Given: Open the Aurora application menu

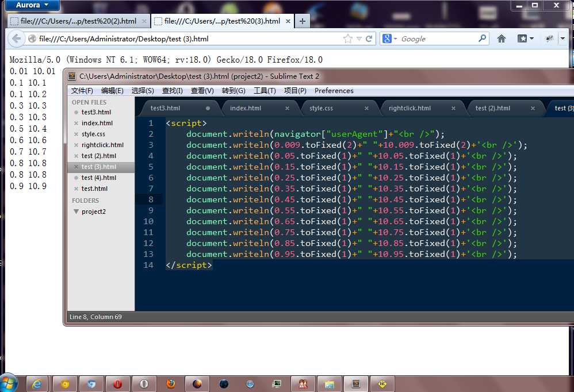Looking at the screenshot, I should [32, 5].
